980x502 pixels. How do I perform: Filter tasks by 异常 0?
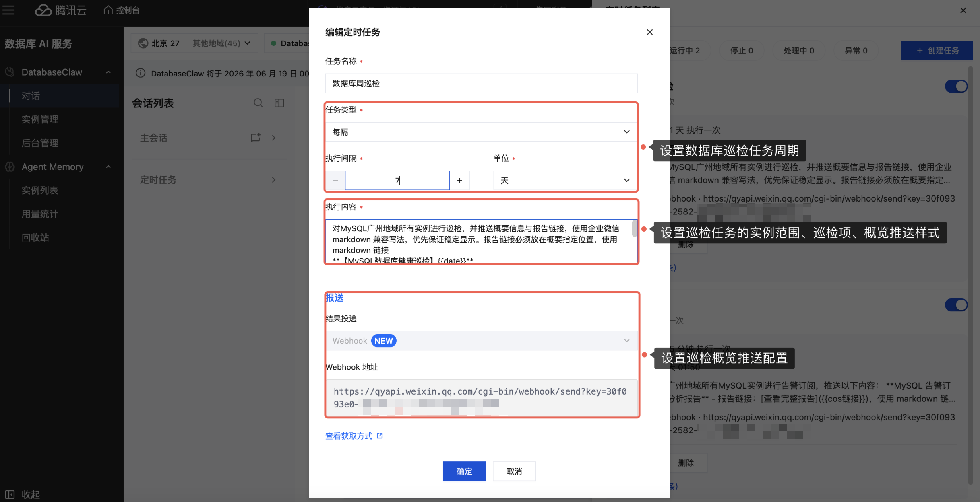[x=856, y=50]
